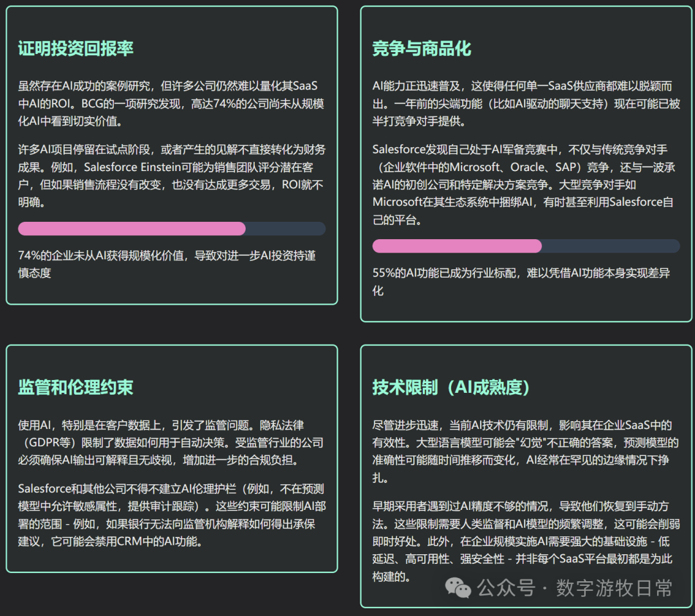The image size is (695, 616).
Task: Click the WeChat logo icon in the watermark
Action: pos(459,588)
